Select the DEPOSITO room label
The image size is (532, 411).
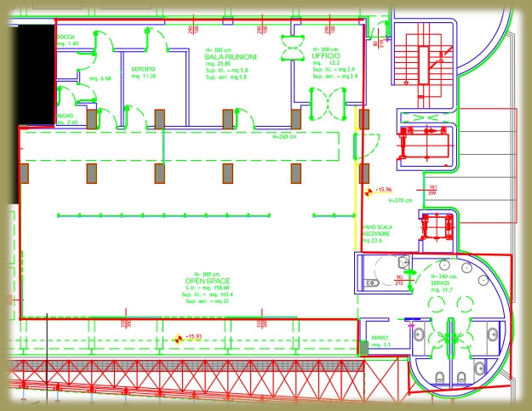click(143, 70)
